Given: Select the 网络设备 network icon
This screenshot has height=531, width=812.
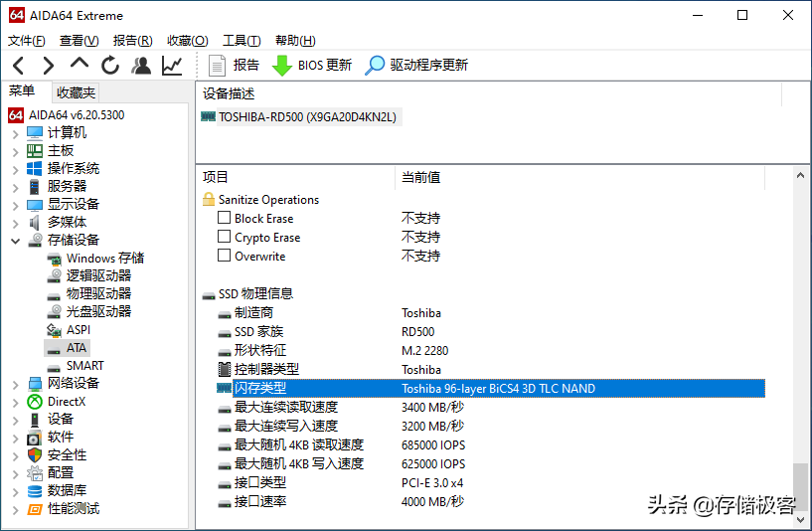Looking at the screenshot, I should tap(35, 384).
